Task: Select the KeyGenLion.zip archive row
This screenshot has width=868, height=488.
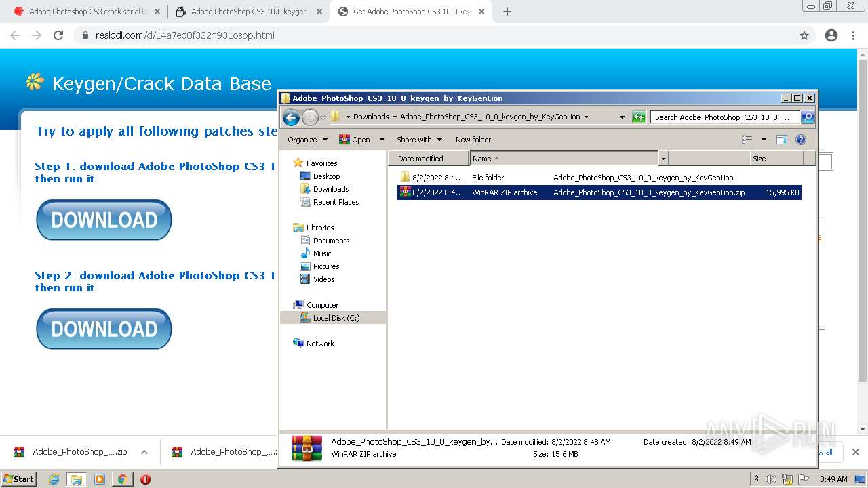Action: click(599, 192)
